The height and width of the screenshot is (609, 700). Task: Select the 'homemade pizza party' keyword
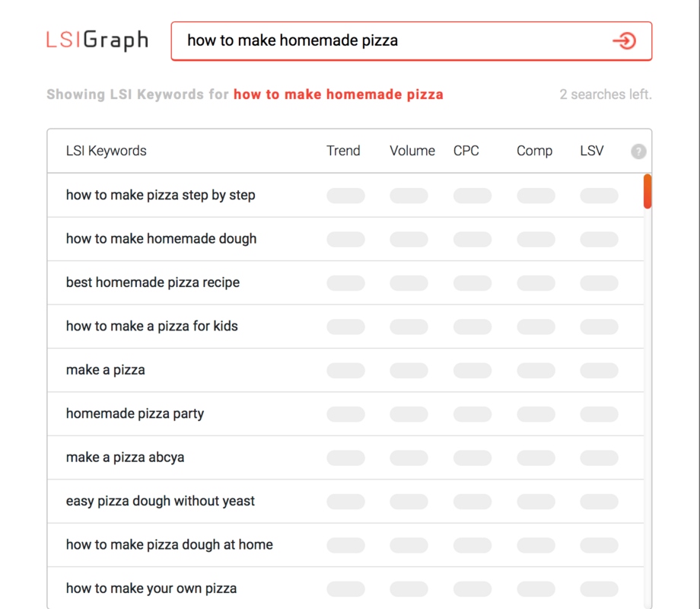click(x=135, y=413)
